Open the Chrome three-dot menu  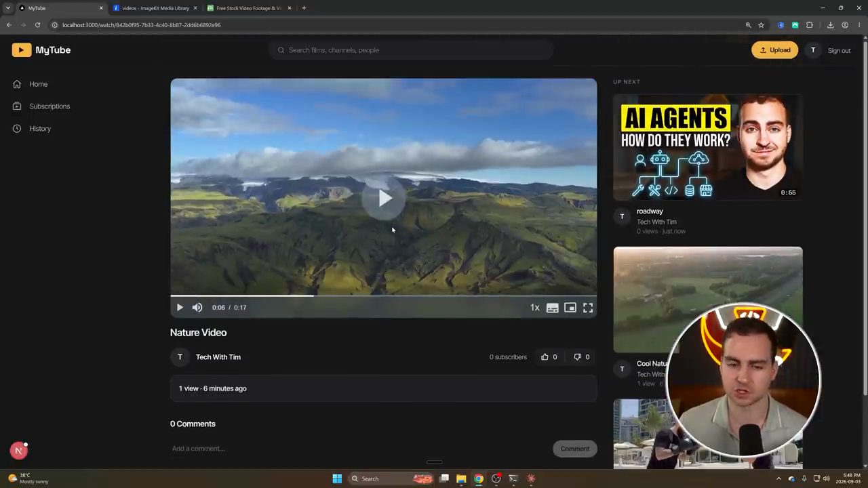point(859,25)
